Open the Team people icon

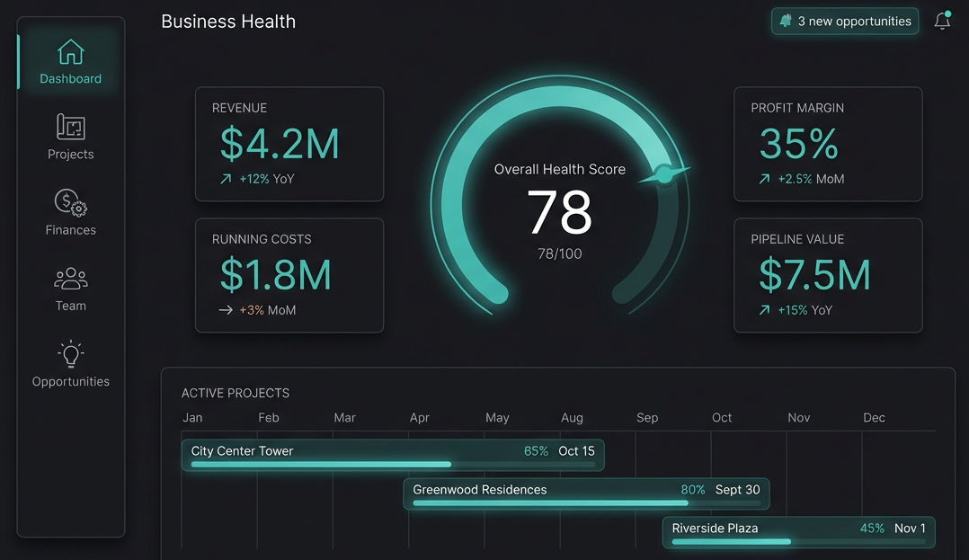pyautogui.click(x=70, y=279)
